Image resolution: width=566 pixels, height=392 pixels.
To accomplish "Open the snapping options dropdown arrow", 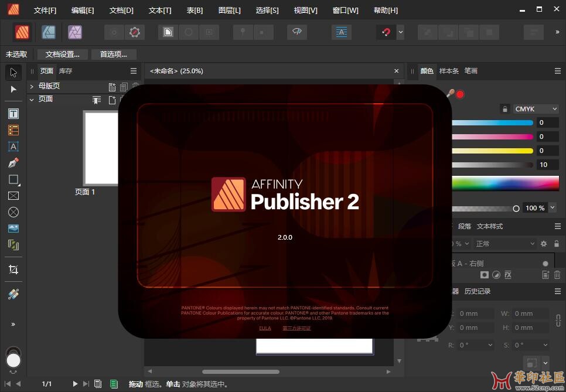I will pyautogui.click(x=401, y=32).
